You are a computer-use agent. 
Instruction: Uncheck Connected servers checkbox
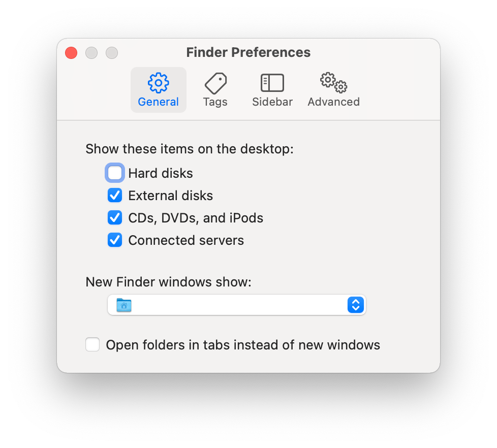pyautogui.click(x=115, y=240)
